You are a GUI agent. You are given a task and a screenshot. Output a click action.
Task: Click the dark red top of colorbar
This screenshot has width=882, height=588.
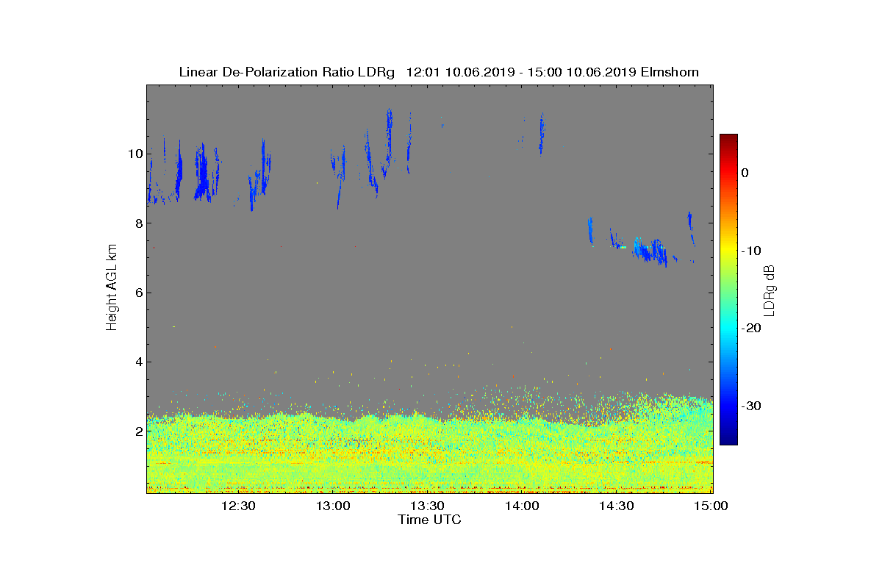(728, 138)
